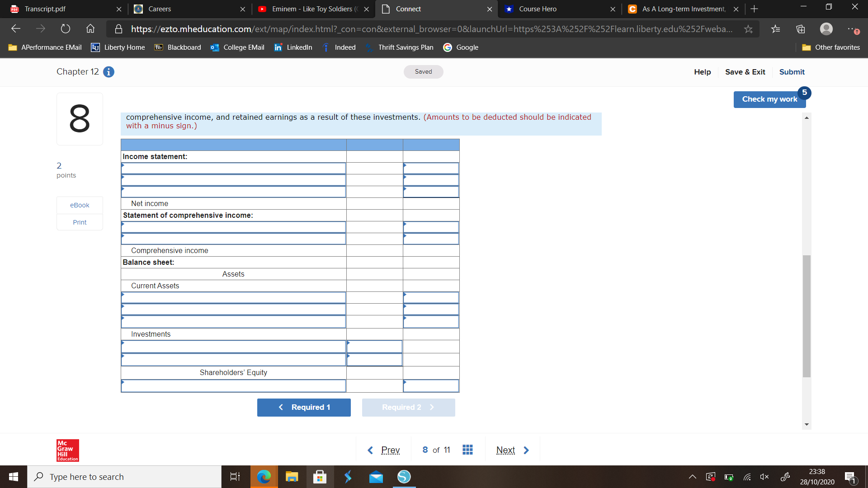This screenshot has height=488, width=868.
Task: Open the browser profile icon
Action: point(826,28)
